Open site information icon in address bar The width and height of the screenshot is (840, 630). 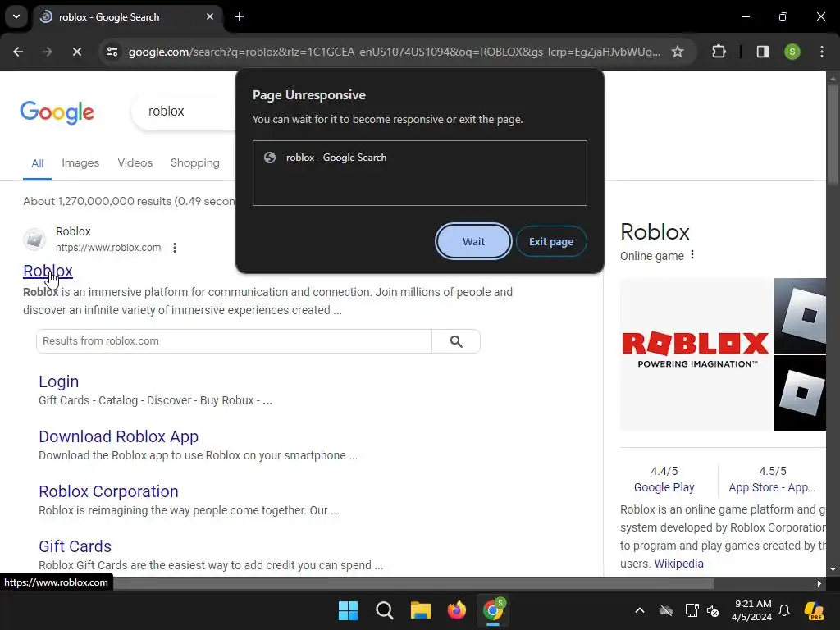point(112,52)
